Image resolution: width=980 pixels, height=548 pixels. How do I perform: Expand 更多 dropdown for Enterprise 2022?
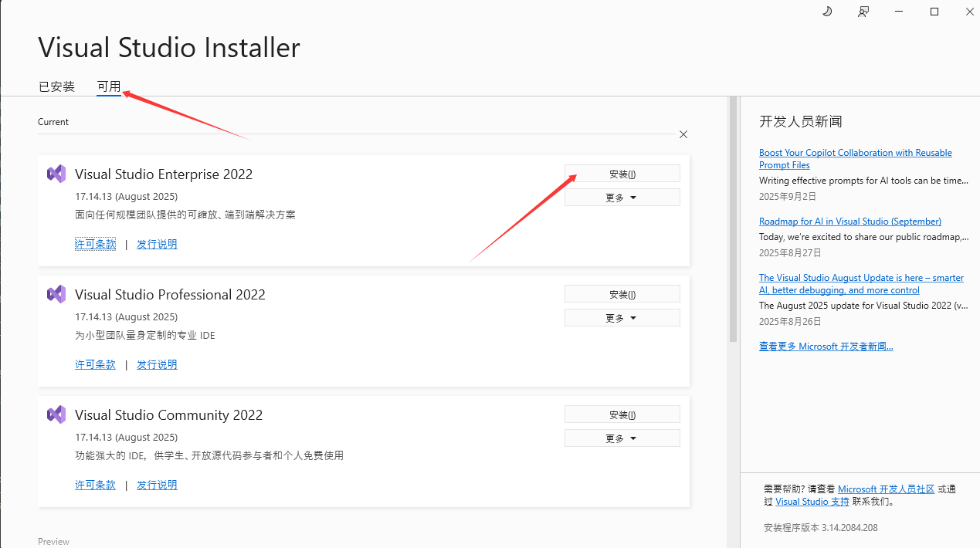click(622, 198)
